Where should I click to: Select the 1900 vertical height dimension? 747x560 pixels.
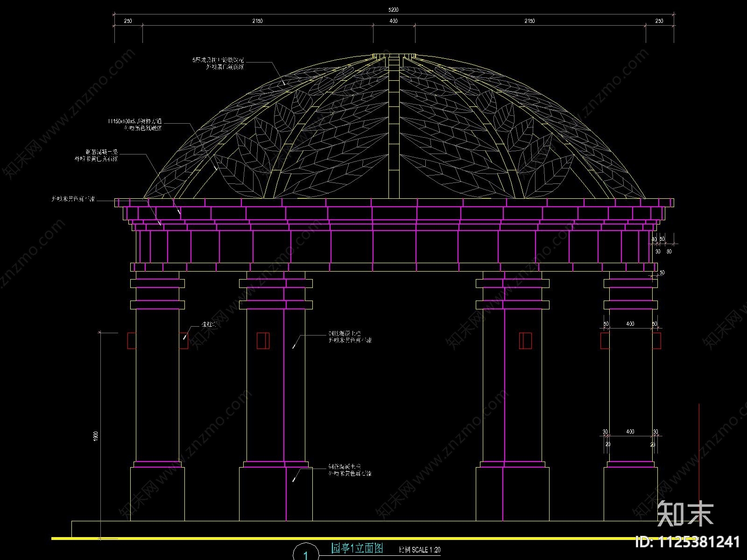click(96, 436)
